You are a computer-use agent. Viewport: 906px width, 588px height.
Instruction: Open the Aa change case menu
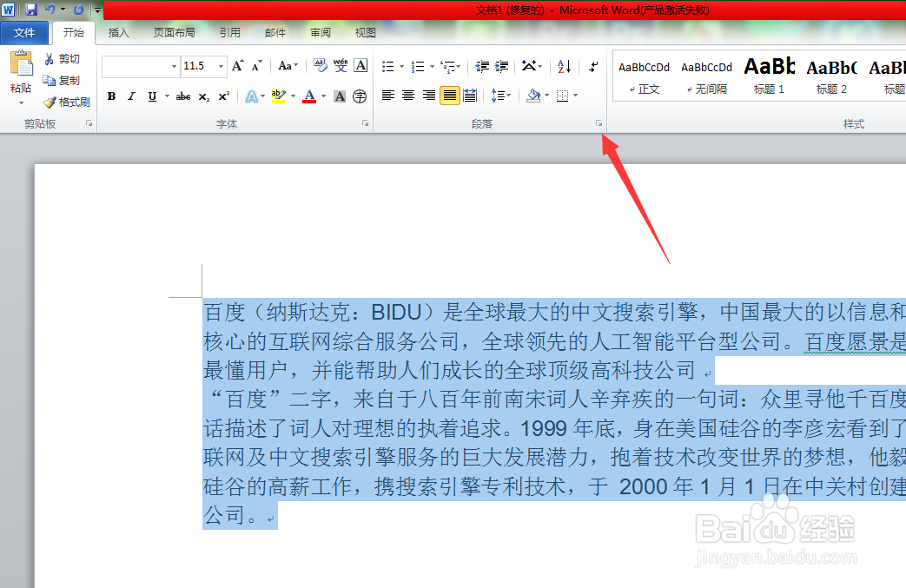pyautogui.click(x=288, y=66)
